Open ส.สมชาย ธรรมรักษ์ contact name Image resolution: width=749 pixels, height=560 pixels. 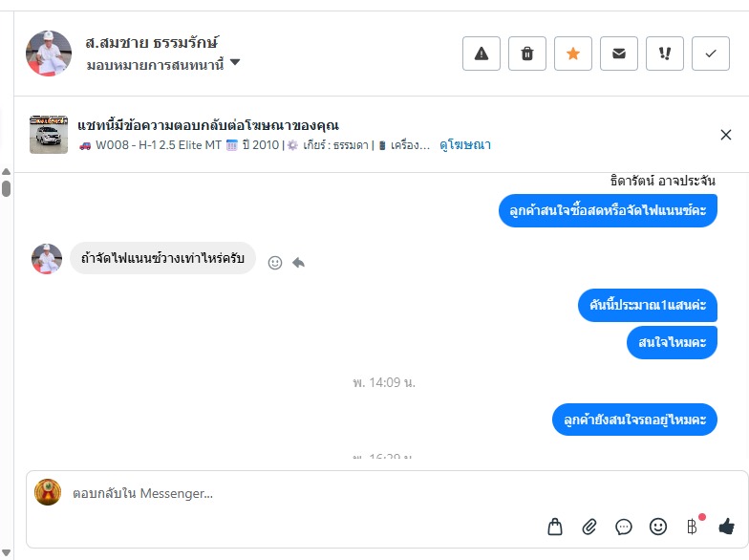pos(152,42)
